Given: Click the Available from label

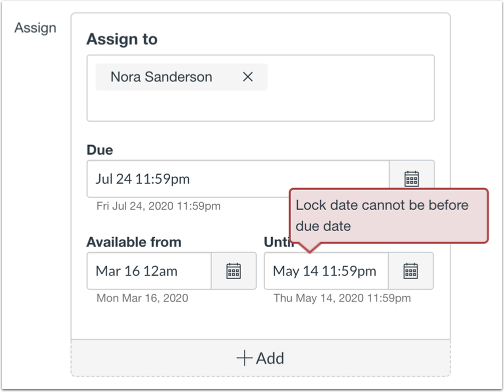Looking at the screenshot, I should [x=134, y=242].
